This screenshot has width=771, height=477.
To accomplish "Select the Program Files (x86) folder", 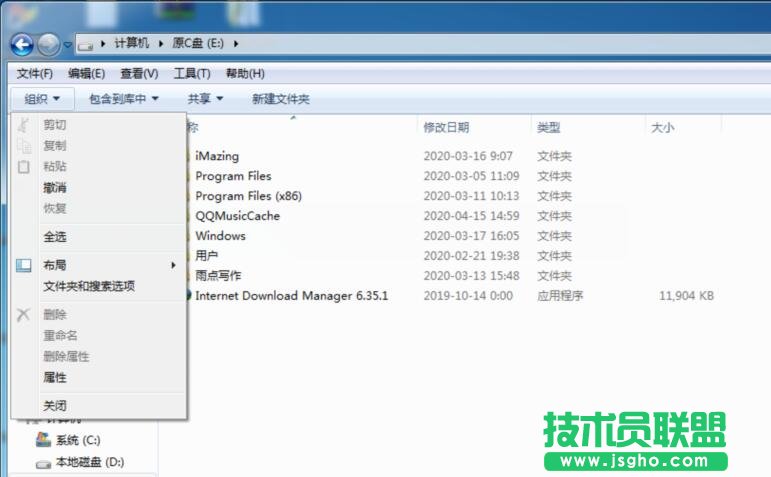I will point(248,196).
